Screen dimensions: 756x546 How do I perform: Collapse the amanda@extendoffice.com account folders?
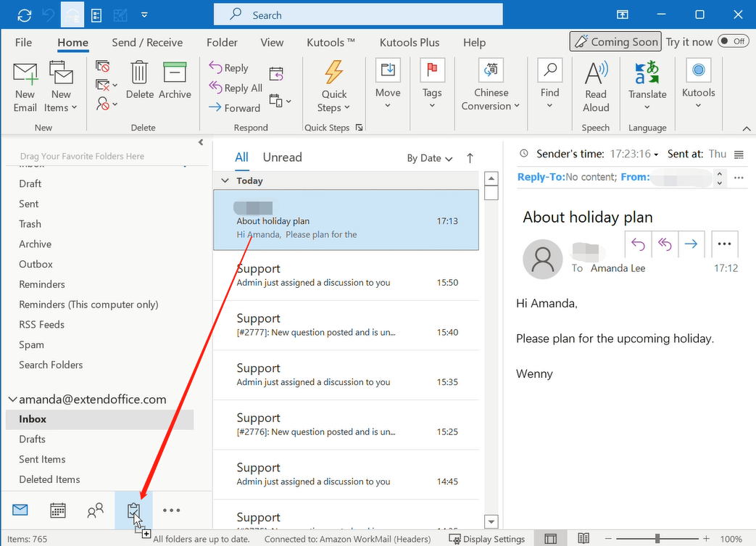pyautogui.click(x=12, y=400)
